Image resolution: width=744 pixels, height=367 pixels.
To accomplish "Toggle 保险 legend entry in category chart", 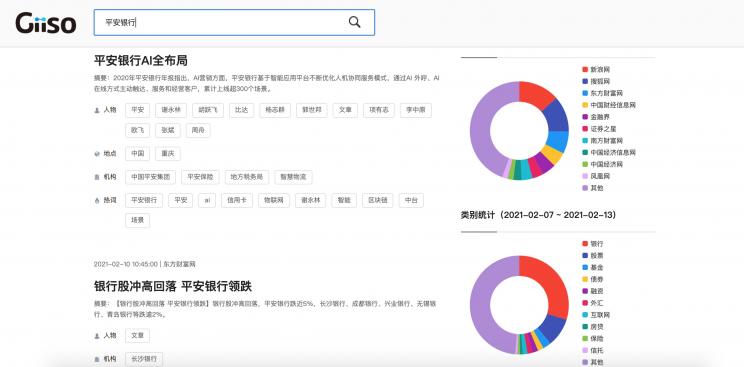I will tap(593, 339).
